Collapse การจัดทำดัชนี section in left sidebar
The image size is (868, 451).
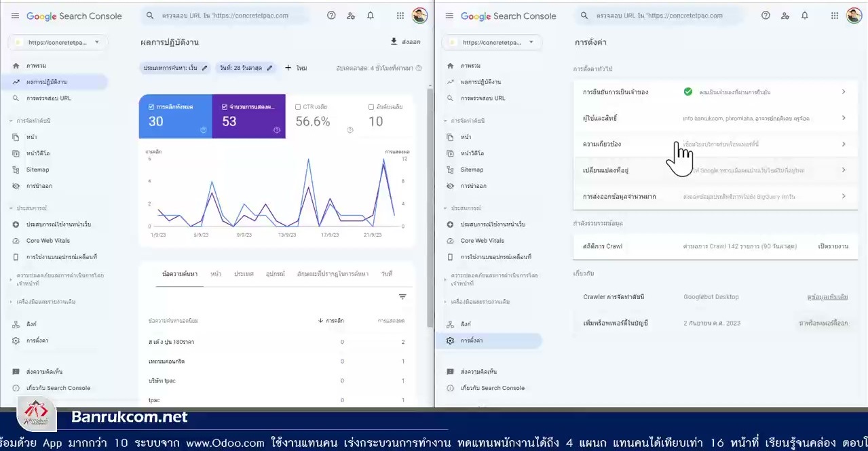31,121
